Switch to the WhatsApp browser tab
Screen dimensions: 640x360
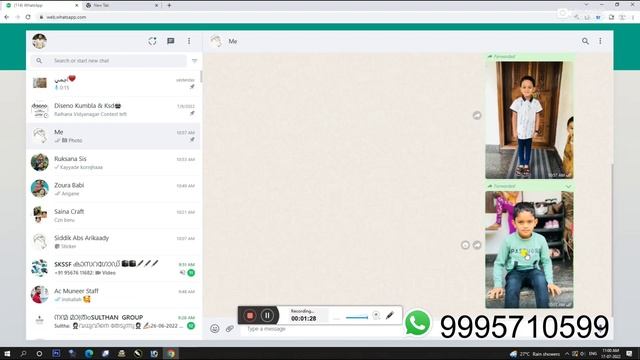click(41, 5)
